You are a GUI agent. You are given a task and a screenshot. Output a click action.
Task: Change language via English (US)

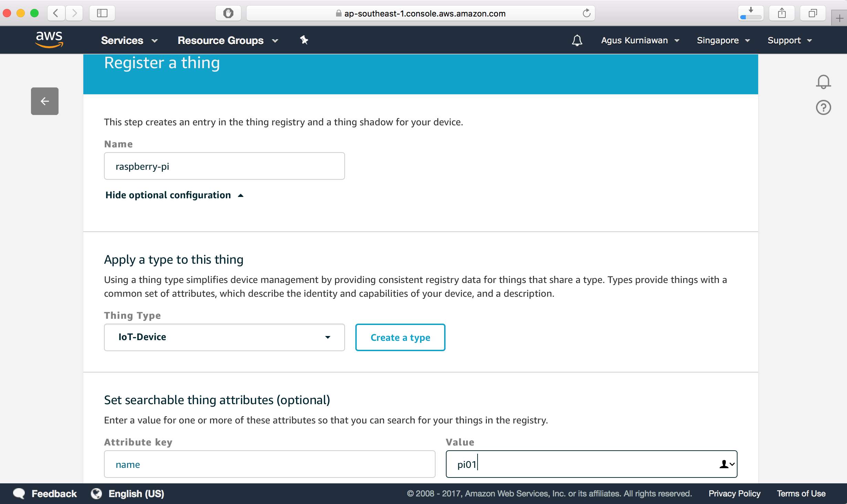click(136, 494)
